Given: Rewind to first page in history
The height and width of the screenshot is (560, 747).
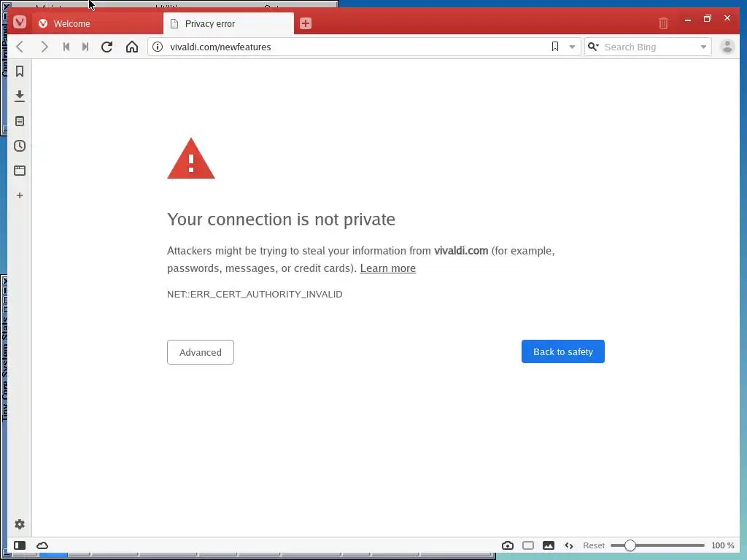Looking at the screenshot, I should click(66, 47).
